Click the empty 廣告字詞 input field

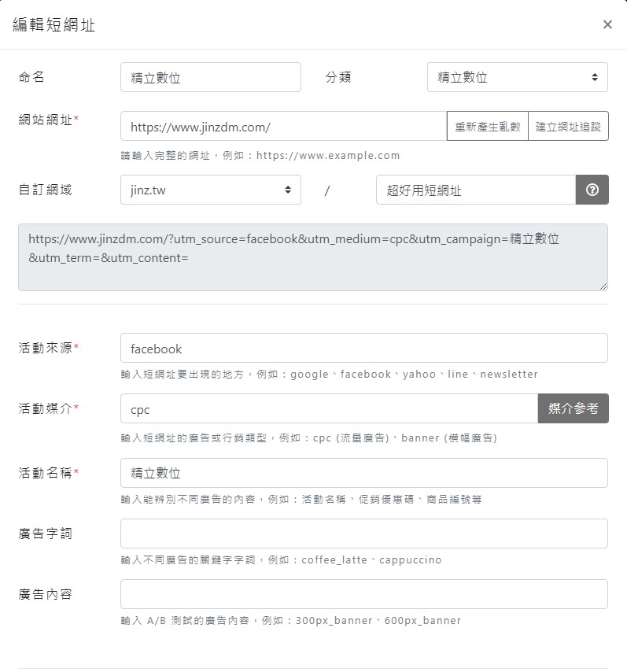[364, 534]
